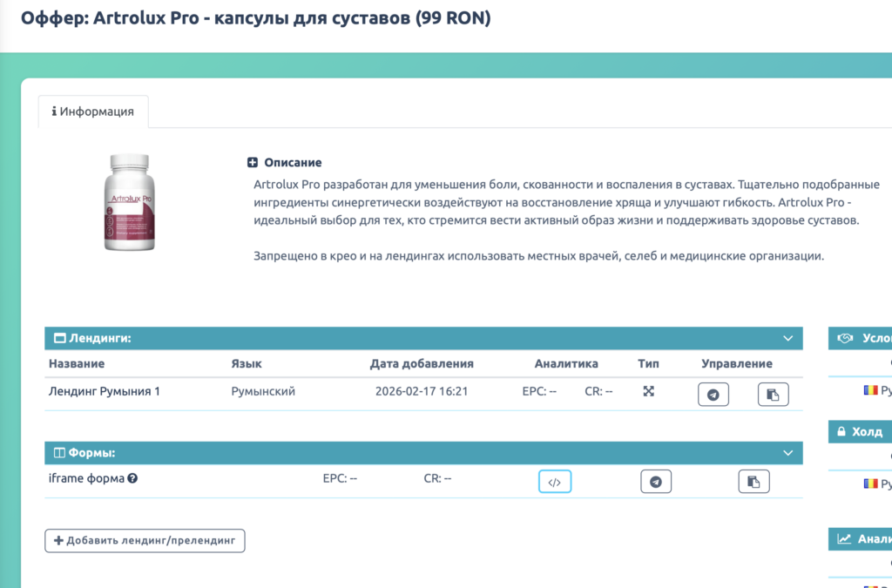This screenshot has width=892, height=588.
Task: Click the Название column header
Action: pos(77,363)
